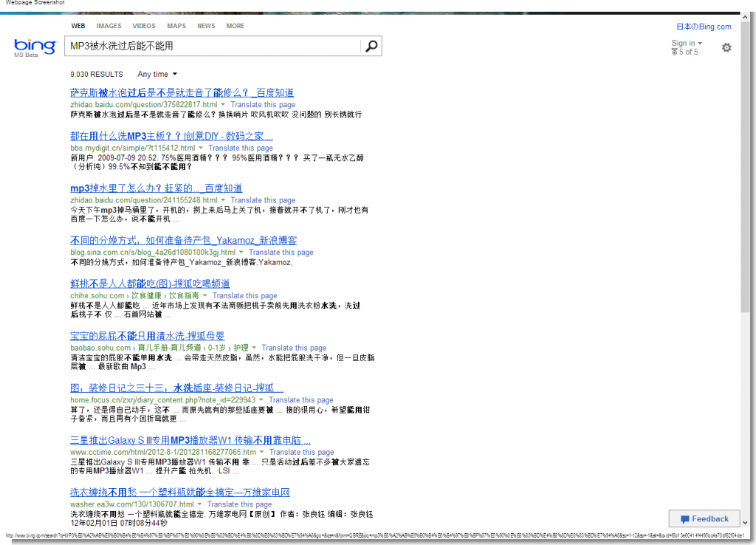Open the MAPS tab
Screen dimensions: 756x545
click(x=176, y=26)
